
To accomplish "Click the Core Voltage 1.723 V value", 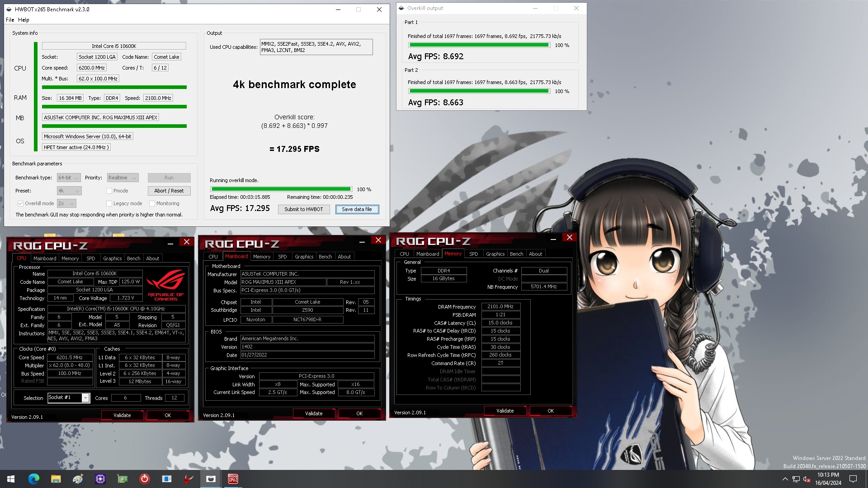I will point(125,298).
